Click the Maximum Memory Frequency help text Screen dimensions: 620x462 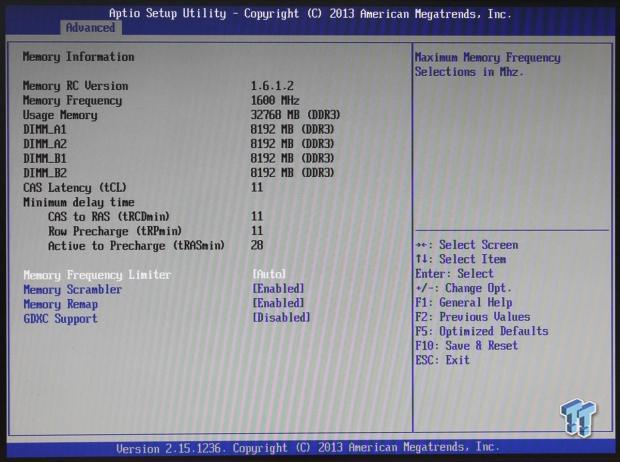click(x=488, y=65)
